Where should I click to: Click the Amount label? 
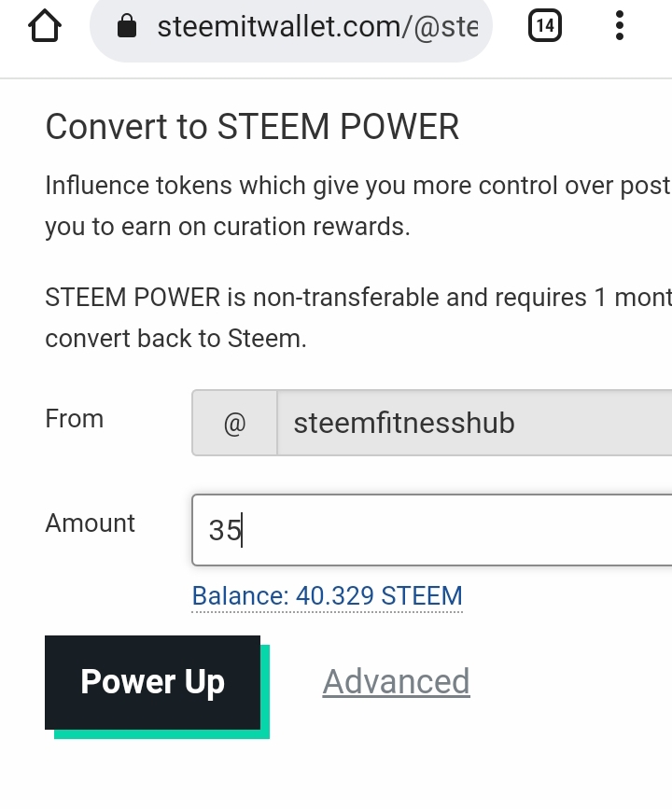[90, 523]
